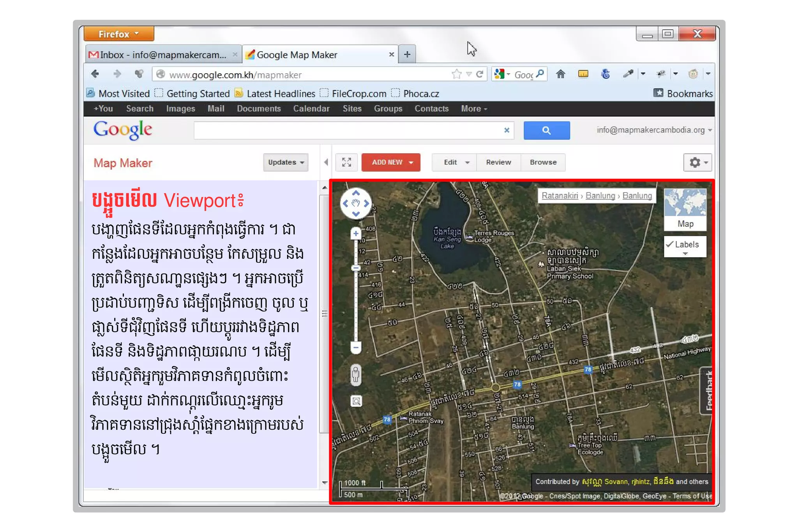This screenshot has height=532, width=798.
Task: Pan the map up with the arrow
Action: click(x=356, y=193)
